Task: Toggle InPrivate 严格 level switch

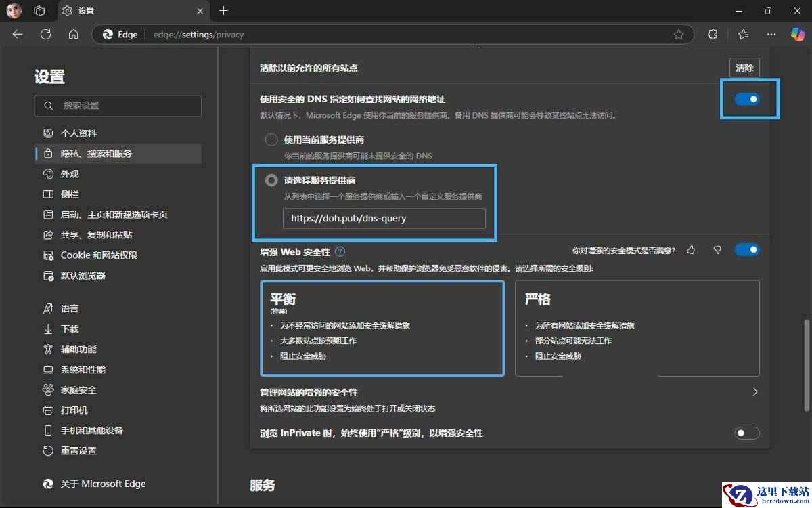Action: [747, 433]
